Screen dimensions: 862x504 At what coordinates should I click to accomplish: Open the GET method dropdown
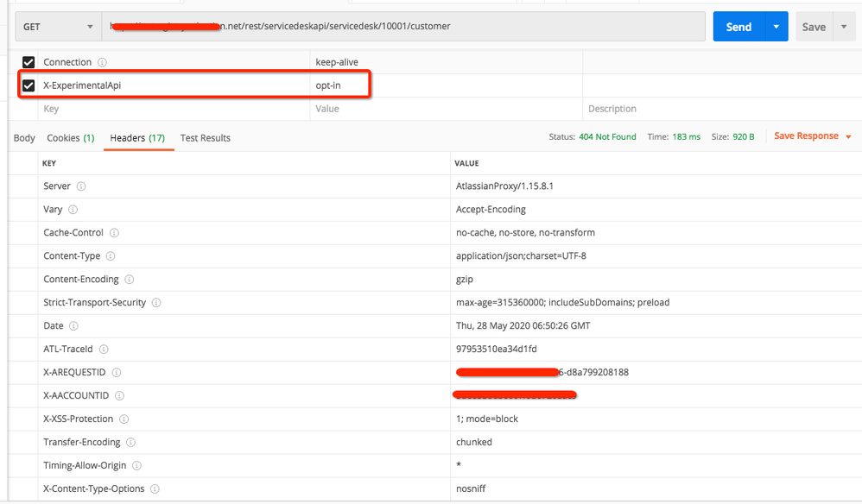coord(58,27)
